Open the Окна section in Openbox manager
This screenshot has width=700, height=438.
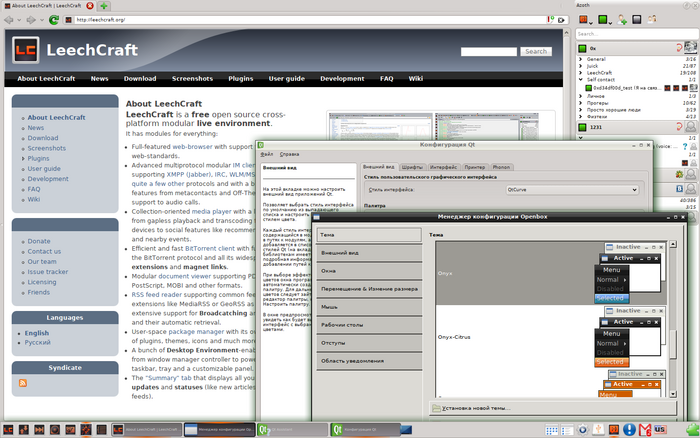coord(369,271)
